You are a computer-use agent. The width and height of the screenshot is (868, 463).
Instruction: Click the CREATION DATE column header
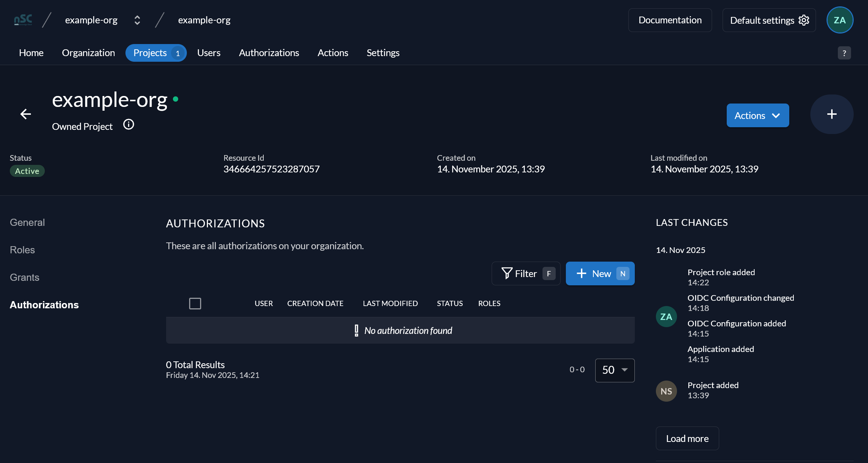coord(315,303)
